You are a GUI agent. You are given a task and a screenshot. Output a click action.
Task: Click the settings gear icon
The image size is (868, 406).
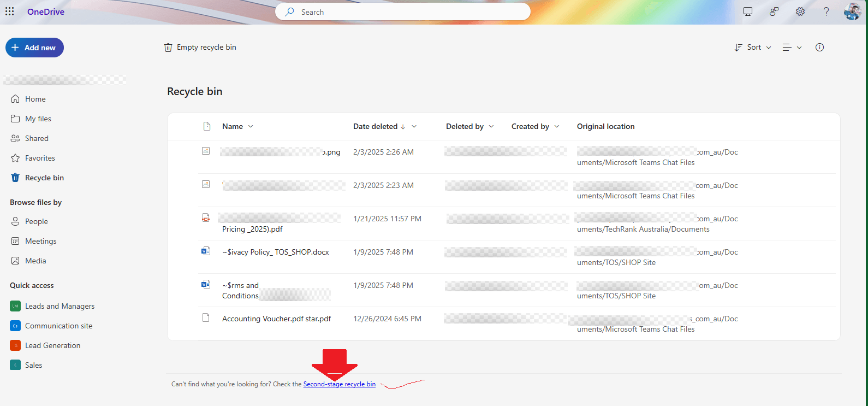(x=800, y=11)
